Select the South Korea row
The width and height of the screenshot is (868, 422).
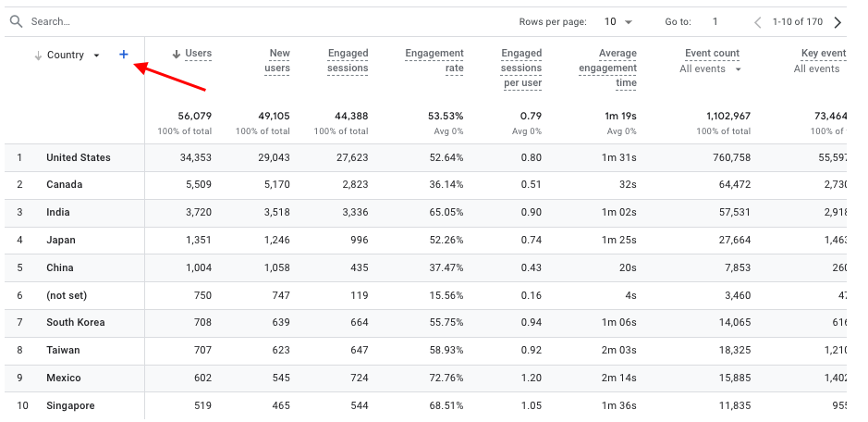(76, 323)
